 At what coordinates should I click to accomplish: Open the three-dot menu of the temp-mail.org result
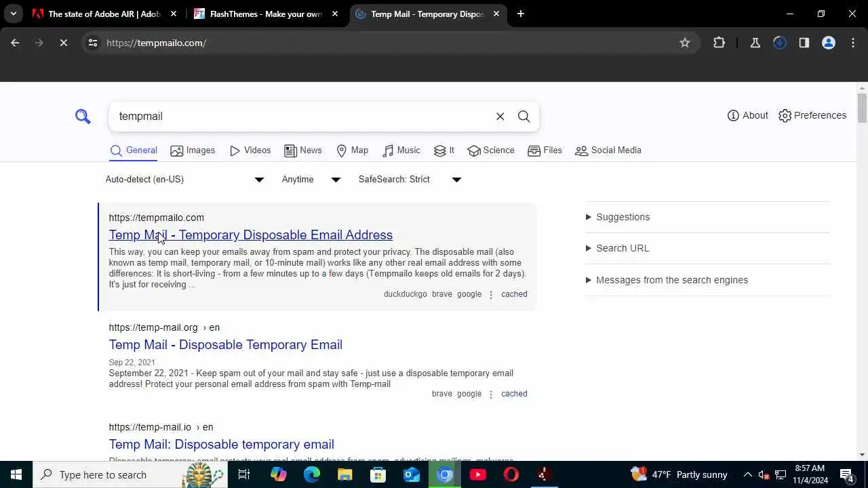point(491,394)
